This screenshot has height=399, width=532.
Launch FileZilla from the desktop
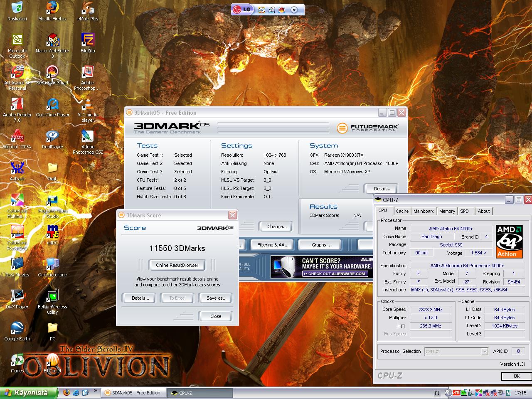pos(88,43)
